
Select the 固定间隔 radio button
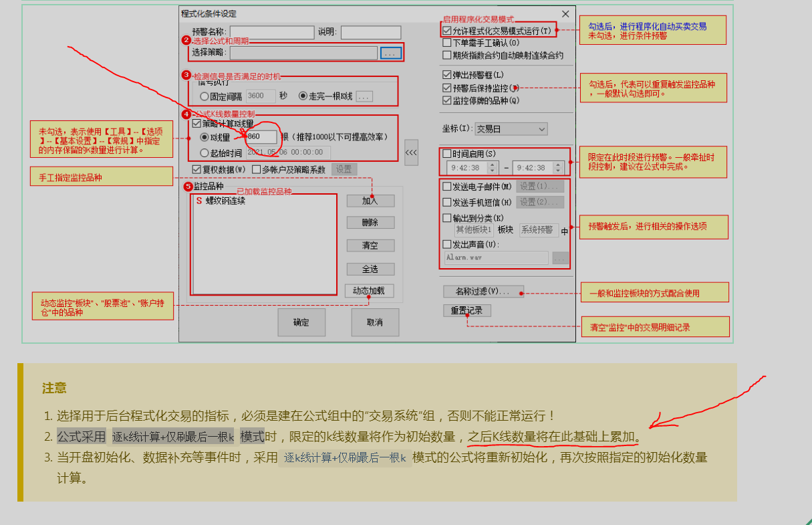(205, 96)
